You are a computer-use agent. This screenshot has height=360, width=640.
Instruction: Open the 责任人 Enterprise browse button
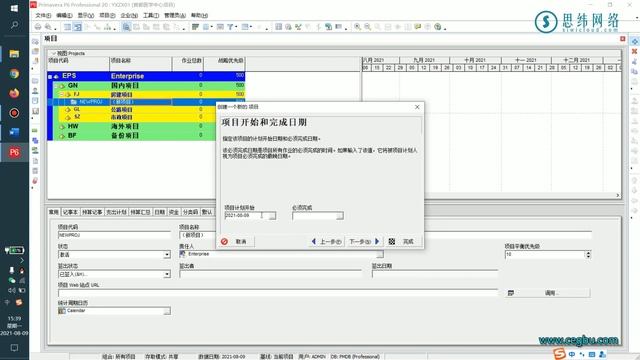tap(380, 254)
